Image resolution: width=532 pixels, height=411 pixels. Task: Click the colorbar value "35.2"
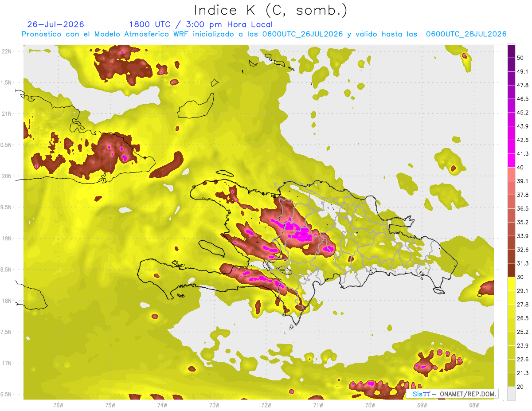click(523, 222)
